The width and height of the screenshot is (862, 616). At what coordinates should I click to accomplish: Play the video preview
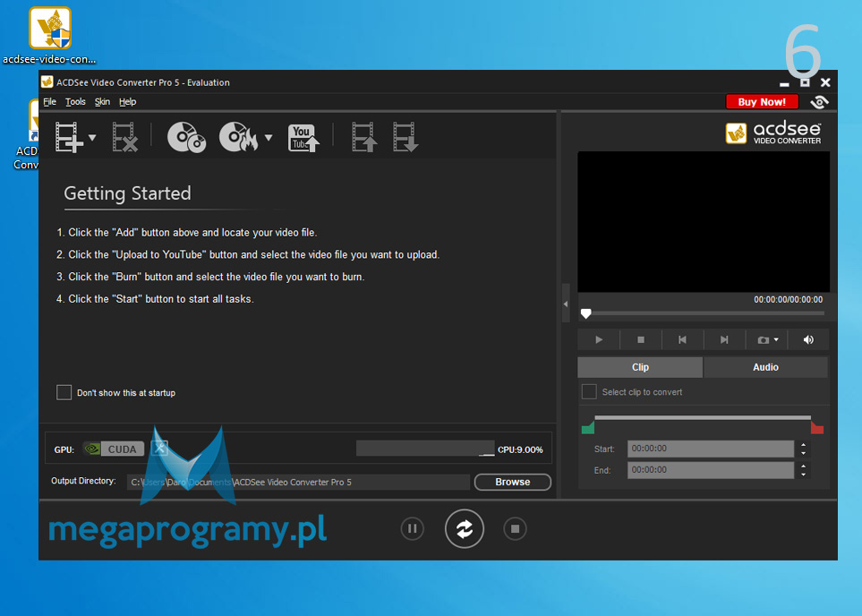tap(599, 340)
